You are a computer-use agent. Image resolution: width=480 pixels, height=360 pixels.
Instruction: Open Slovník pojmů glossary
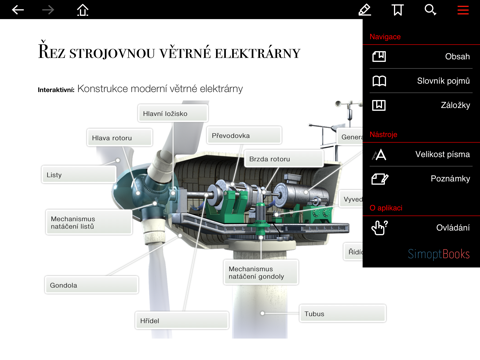[421, 81]
